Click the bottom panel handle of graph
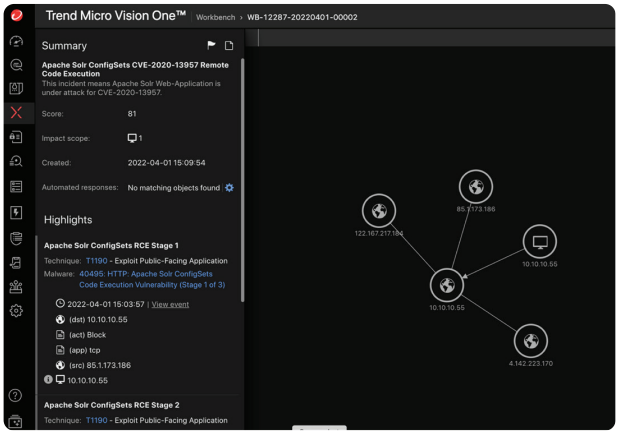 pyautogui.click(x=319, y=428)
